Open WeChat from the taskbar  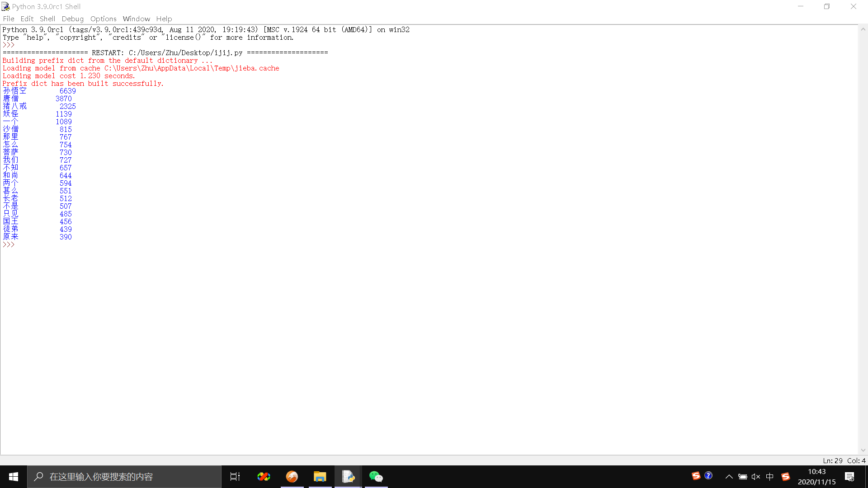(376, 477)
